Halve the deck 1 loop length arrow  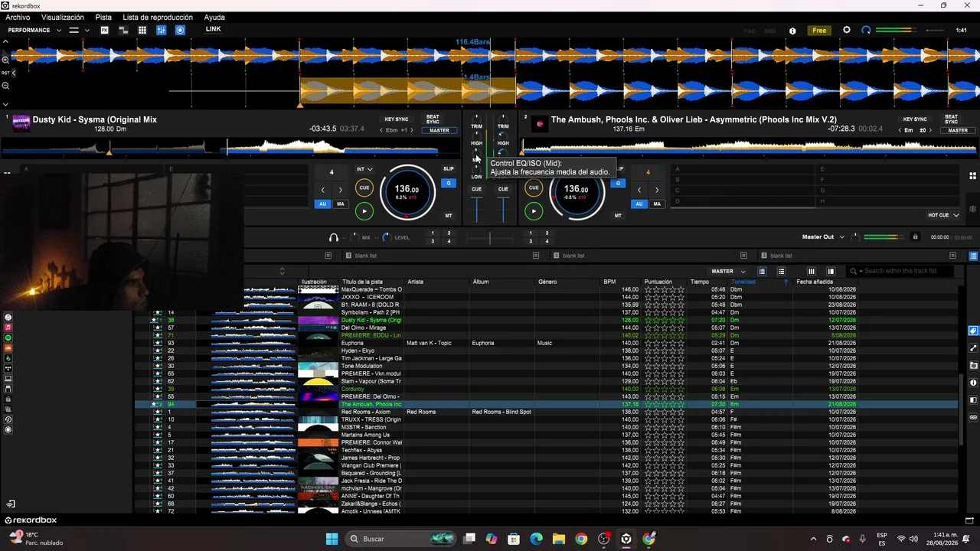322,190
